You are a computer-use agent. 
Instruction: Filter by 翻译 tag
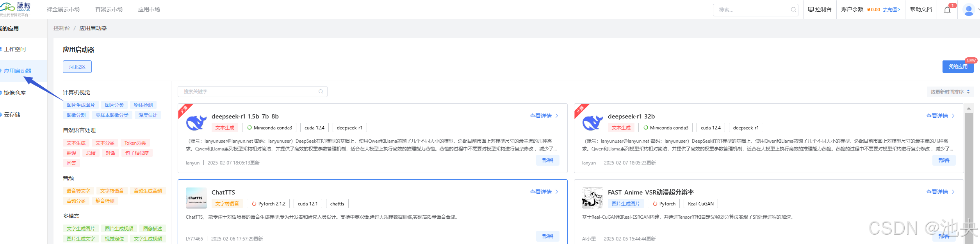(x=71, y=153)
